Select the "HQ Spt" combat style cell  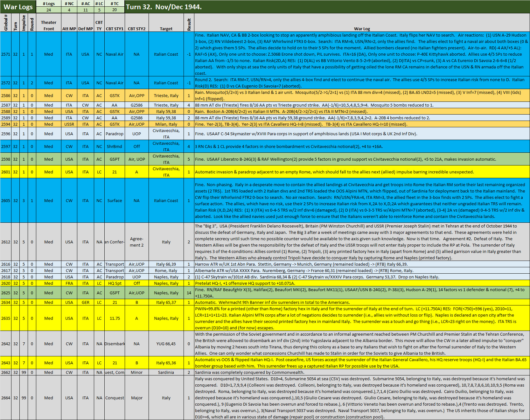pyautogui.click(x=115, y=283)
